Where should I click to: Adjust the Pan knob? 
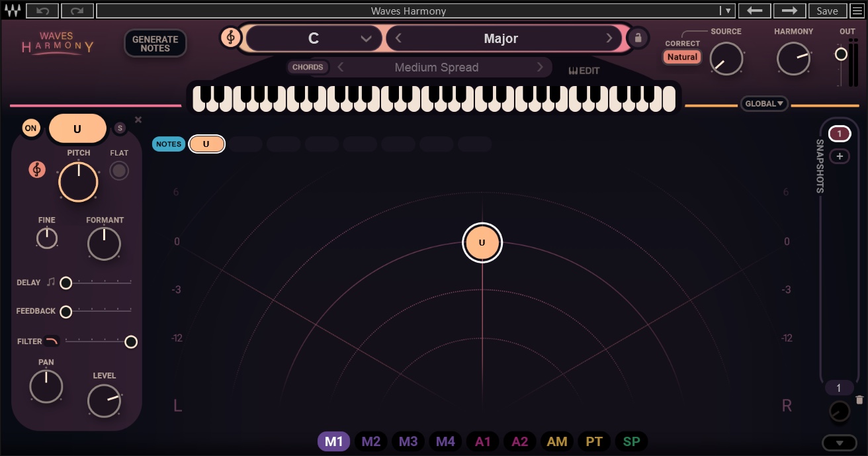tap(46, 387)
